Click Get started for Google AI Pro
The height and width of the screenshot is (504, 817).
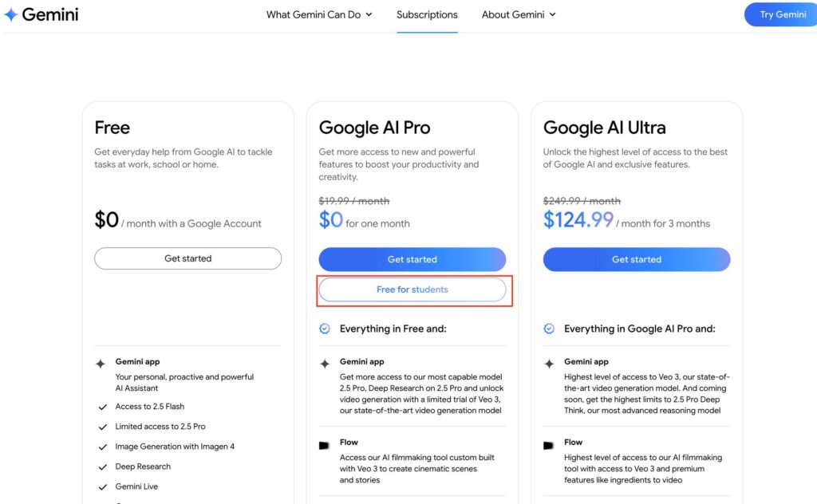click(x=412, y=259)
